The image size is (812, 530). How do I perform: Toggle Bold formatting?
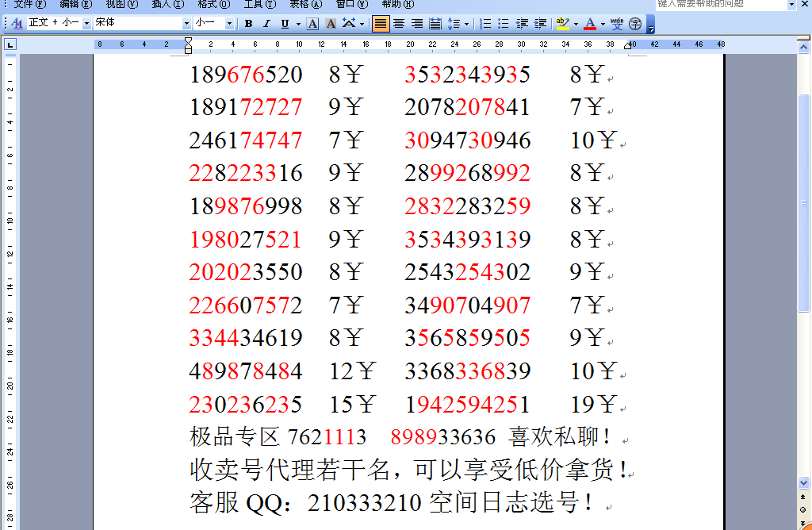click(x=248, y=23)
